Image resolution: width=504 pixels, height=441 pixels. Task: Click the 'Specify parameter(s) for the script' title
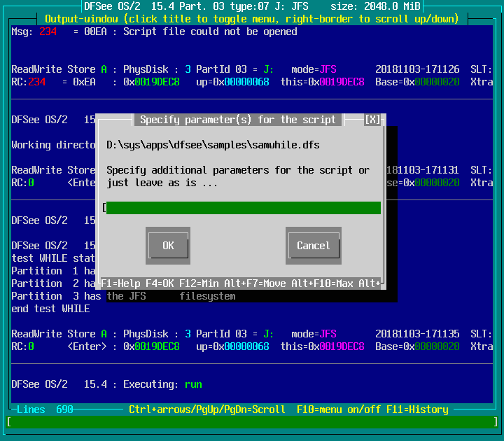pyautogui.click(x=238, y=120)
